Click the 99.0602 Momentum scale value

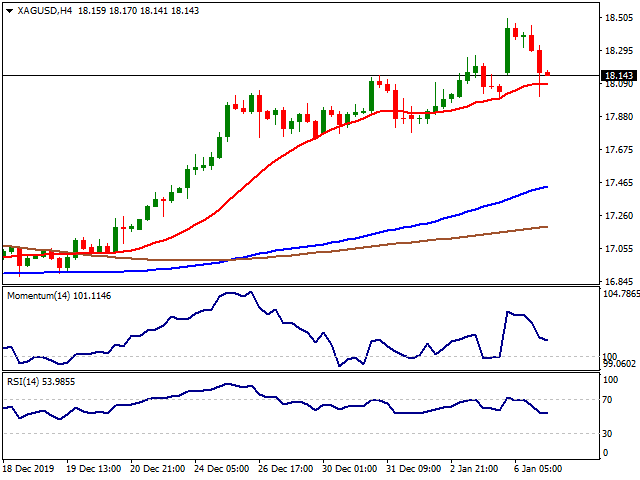tap(620, 364)
